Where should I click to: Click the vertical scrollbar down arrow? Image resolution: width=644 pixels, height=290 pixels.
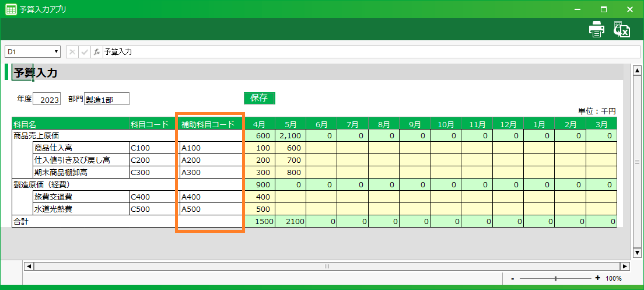[637, 252]
